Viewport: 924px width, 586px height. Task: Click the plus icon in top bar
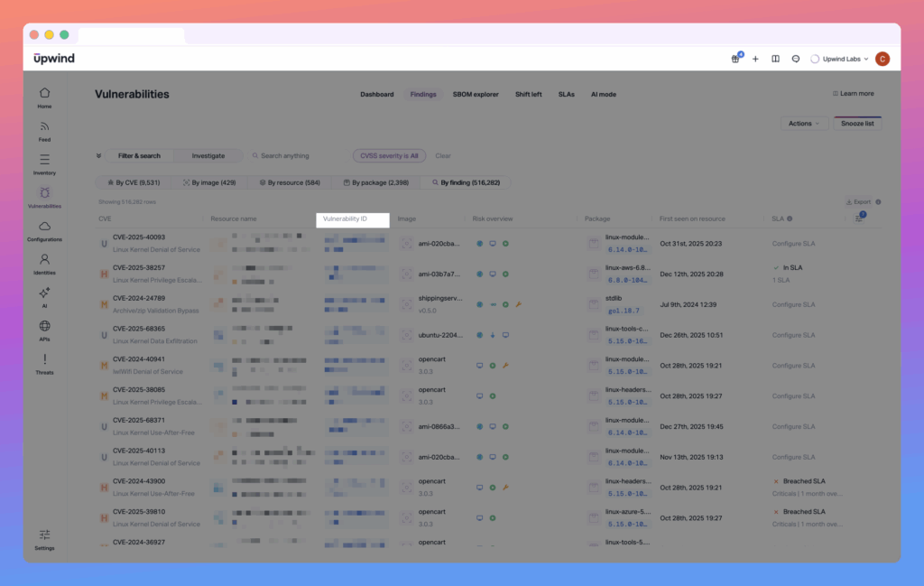(755, 59)
